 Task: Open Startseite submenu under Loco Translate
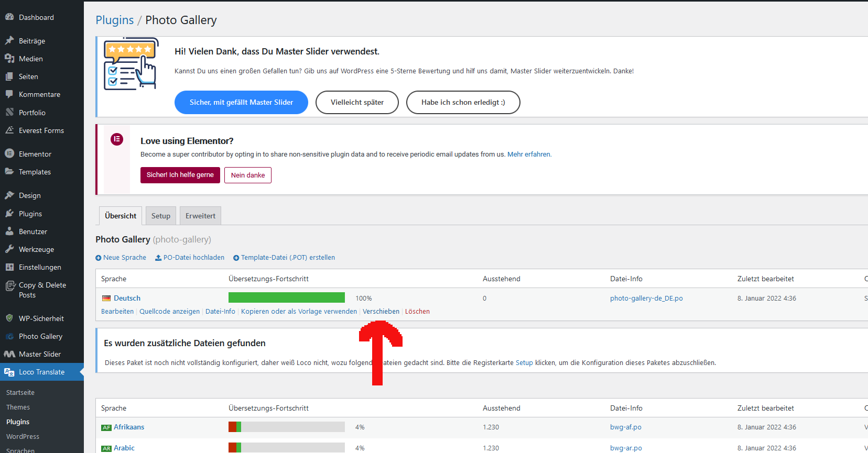click(20, 392)
